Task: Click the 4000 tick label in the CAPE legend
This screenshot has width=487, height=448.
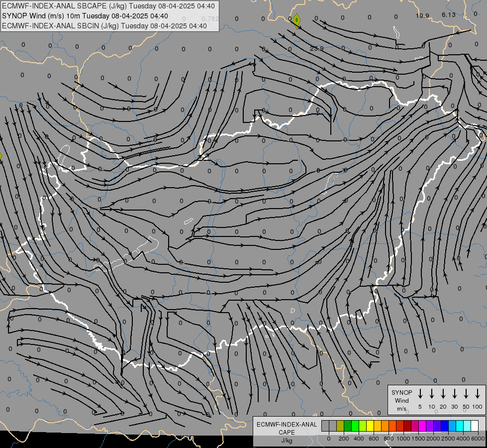Action: click(x=463, y=439)
